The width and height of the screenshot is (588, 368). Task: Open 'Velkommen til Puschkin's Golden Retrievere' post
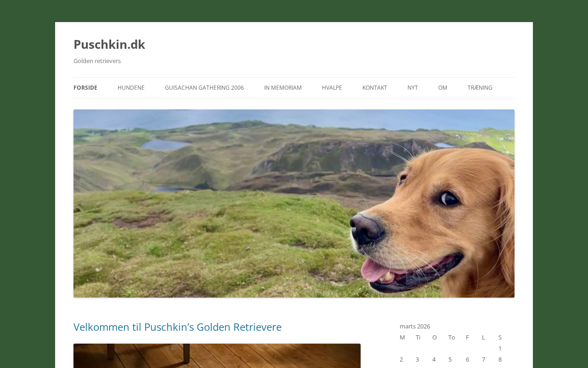coord(177,327)
